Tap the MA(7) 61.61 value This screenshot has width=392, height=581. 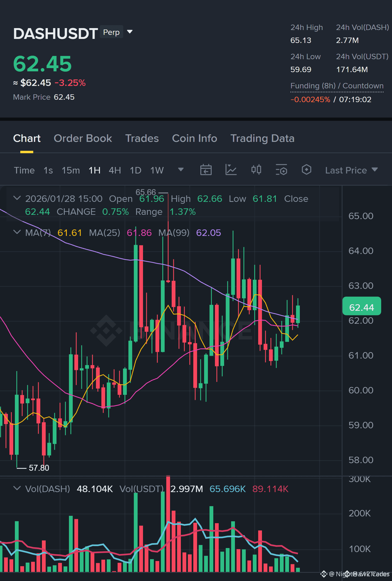point(69,233)
